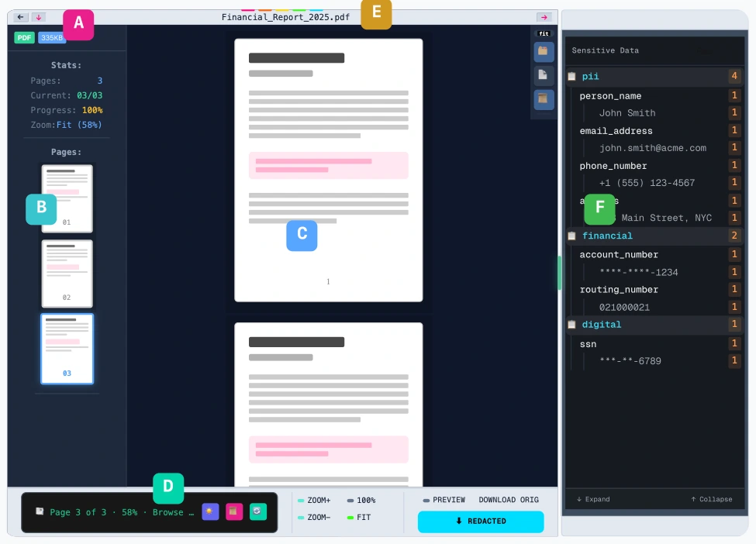Collapse the digital category
The height and width of the screenshot is (544, 756).
tap(654, 324)
